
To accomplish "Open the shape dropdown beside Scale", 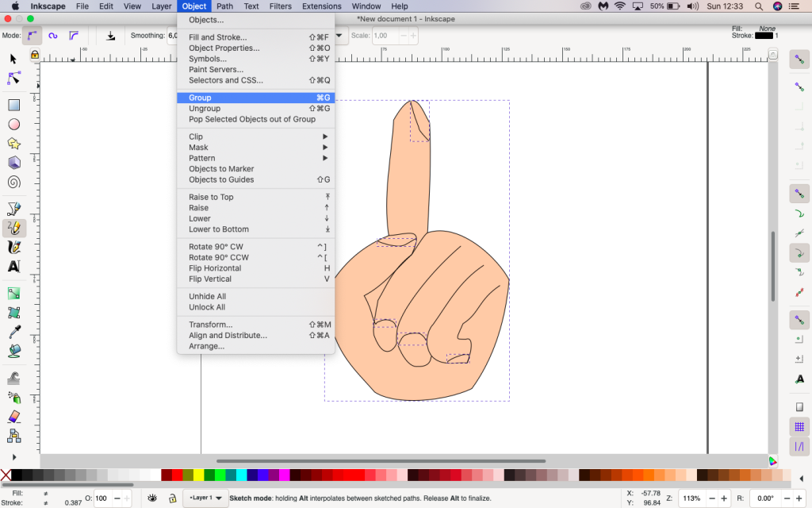I will 339,36.
